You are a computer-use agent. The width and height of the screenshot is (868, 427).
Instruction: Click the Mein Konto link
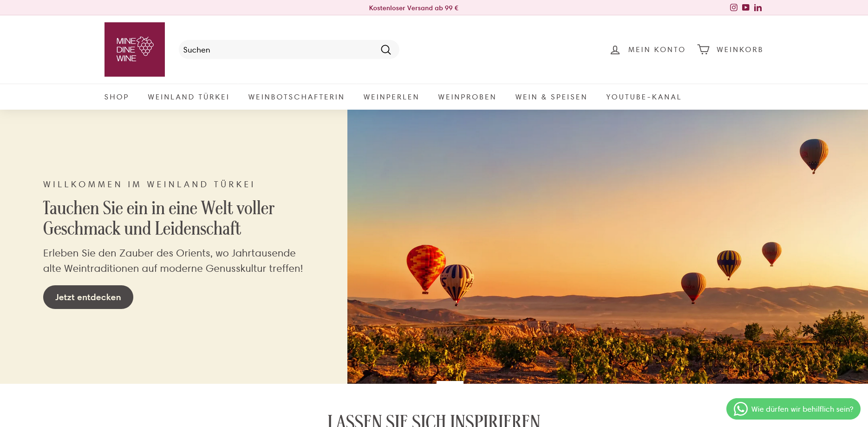tap(657, 50)
